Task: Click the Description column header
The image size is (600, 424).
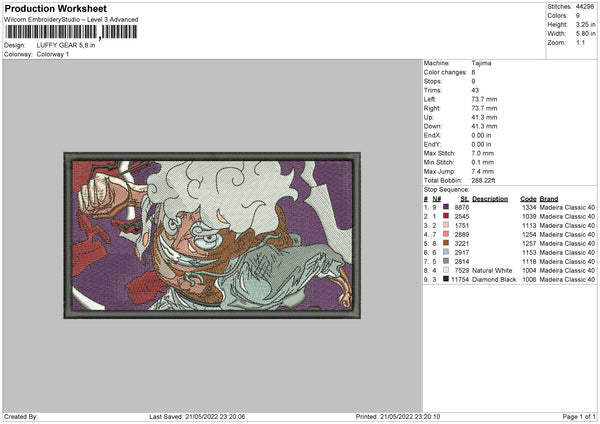Action: (x=490, y=199)
